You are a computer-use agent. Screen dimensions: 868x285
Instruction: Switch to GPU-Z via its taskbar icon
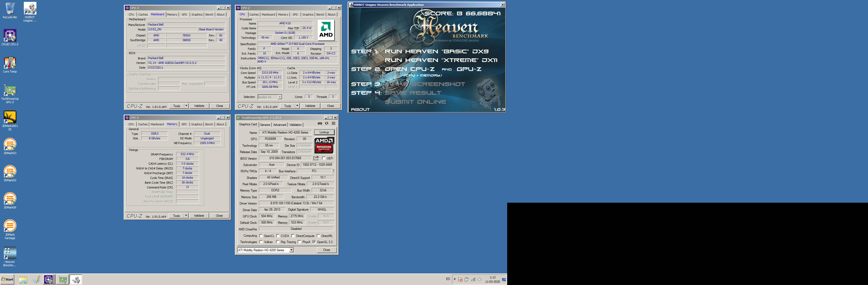[x=63, y=280]
